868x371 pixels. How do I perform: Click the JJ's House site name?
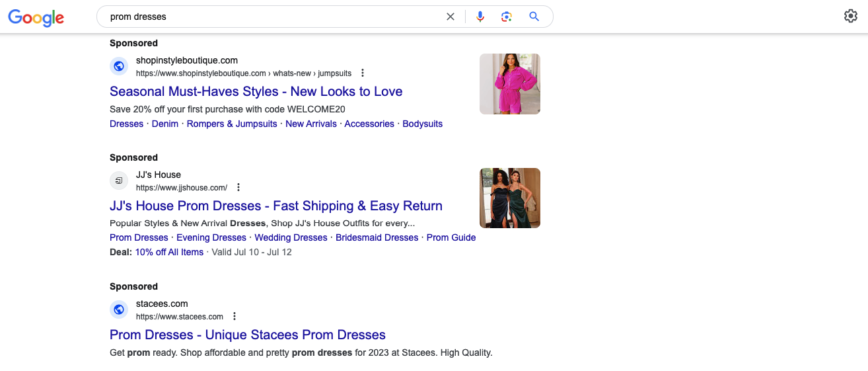click(159, 175)
